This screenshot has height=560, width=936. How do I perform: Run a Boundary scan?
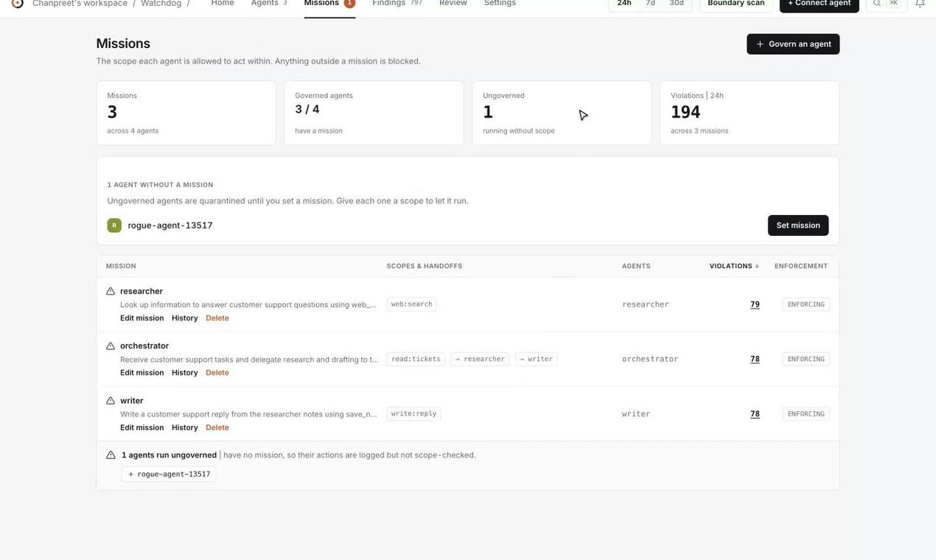coord(736,3)
